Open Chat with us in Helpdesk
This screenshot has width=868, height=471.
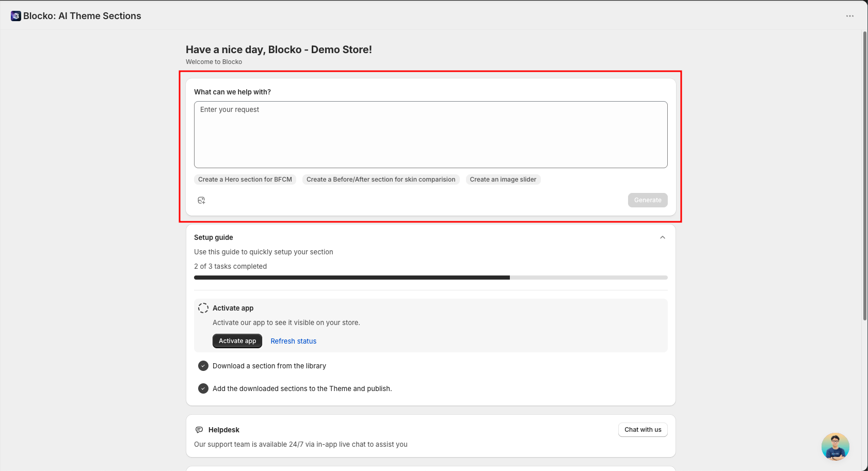tap(643, 430)
